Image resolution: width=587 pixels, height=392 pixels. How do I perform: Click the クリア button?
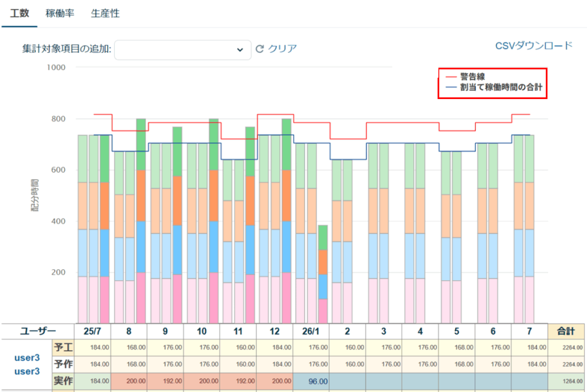click(282, 49)
